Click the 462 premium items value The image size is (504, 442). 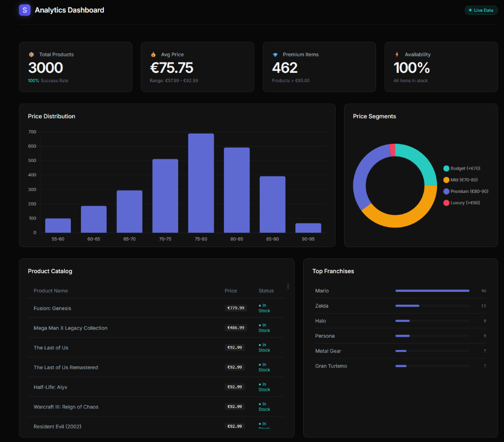[285, 68]
